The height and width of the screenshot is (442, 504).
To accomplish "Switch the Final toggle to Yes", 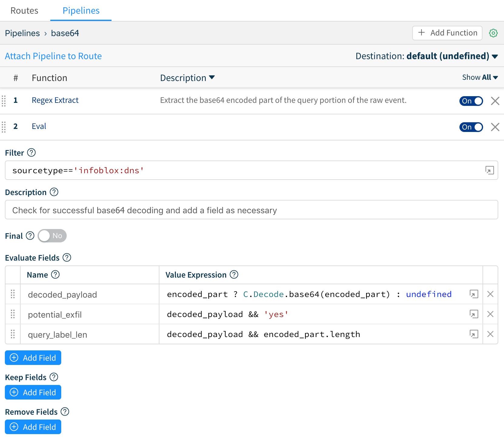I will (x=52, y=236).
